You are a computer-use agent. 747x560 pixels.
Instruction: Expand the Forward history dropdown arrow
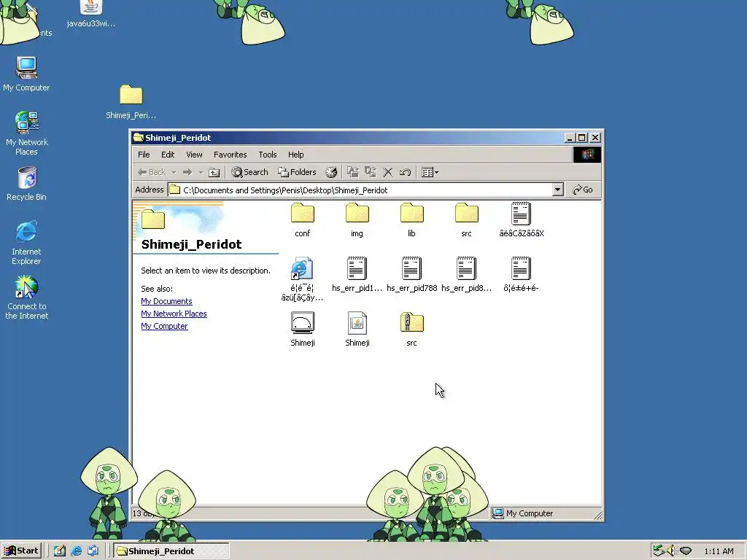click(x=201, y=172)
